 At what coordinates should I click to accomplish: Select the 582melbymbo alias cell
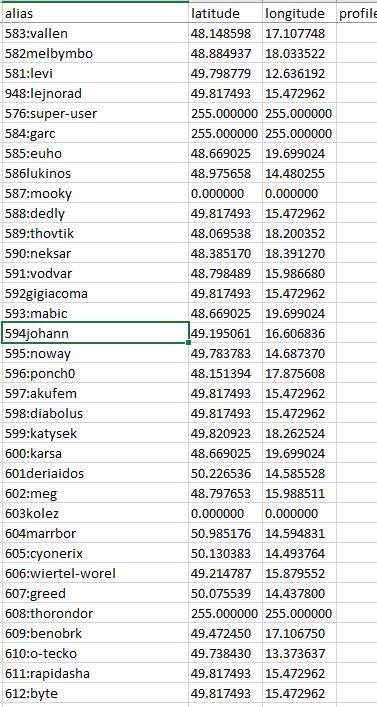point(95,54)
